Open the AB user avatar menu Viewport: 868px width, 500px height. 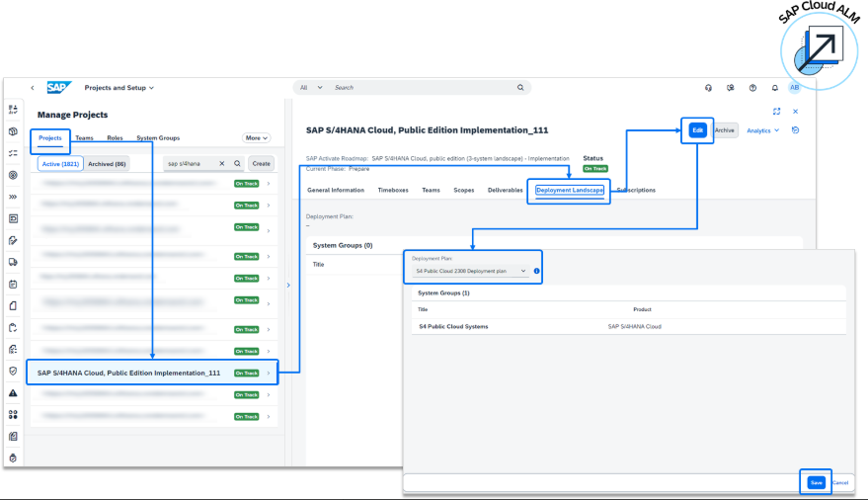tap(795, 88)
